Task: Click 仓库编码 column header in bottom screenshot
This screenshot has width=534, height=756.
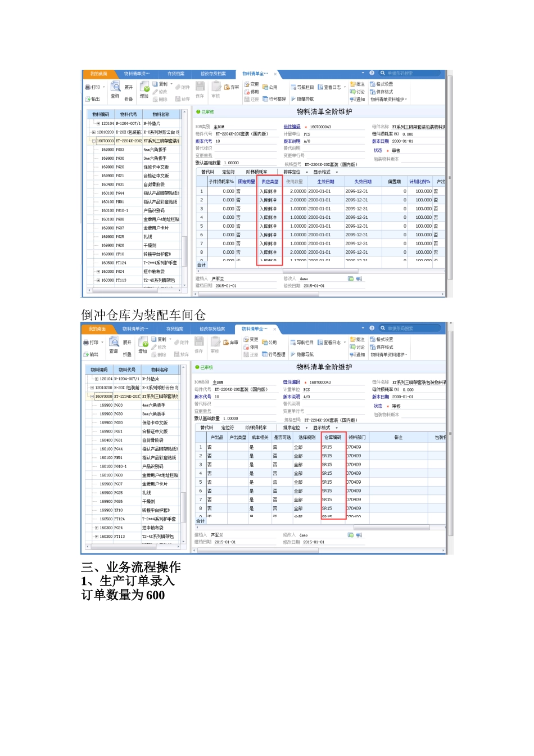Action: [333, 437]
